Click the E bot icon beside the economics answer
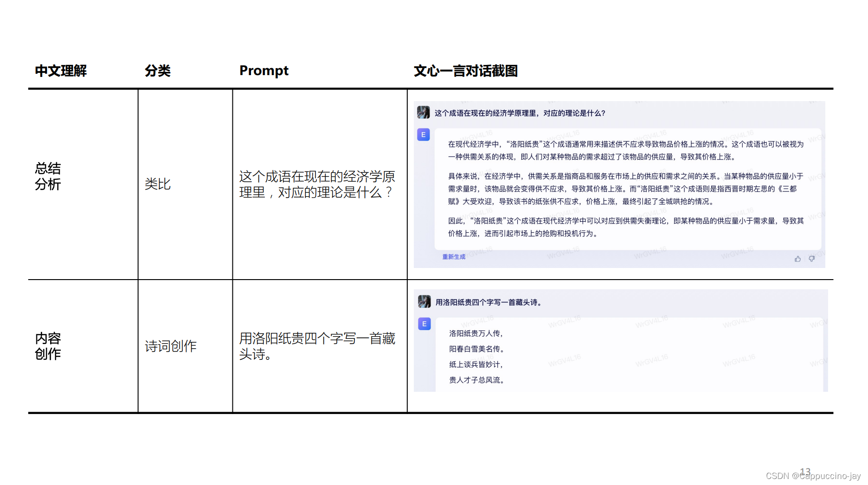Image resolution: width=868 pixels, height=485 pixels. point(424,134)
